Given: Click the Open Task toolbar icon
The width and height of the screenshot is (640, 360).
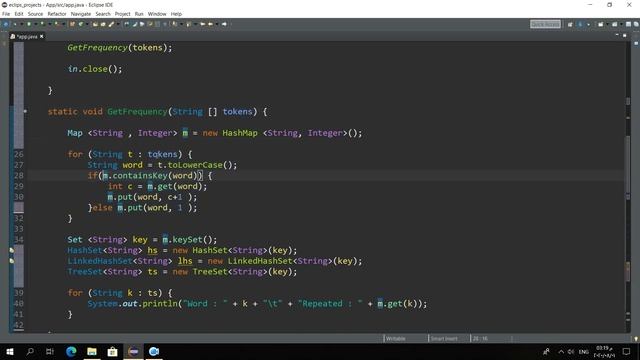Looking at the screenshot, I should click(103, 24).
